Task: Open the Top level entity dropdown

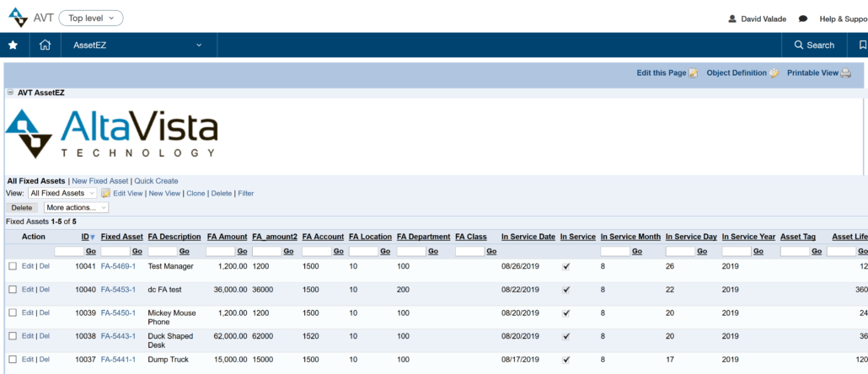Action: point(91,19)
